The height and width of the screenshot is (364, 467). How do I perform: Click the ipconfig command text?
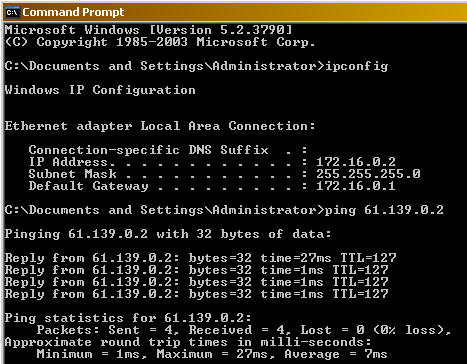click(357, 66)
